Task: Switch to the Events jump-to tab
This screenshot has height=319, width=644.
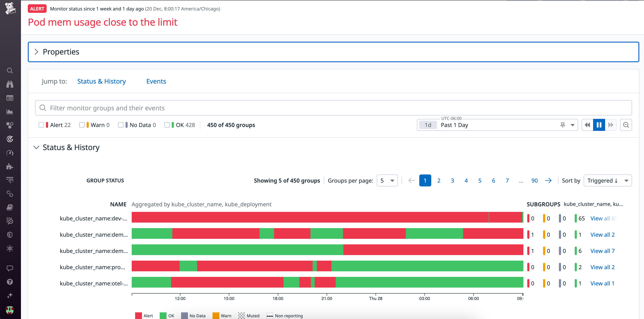Action: 156,81
